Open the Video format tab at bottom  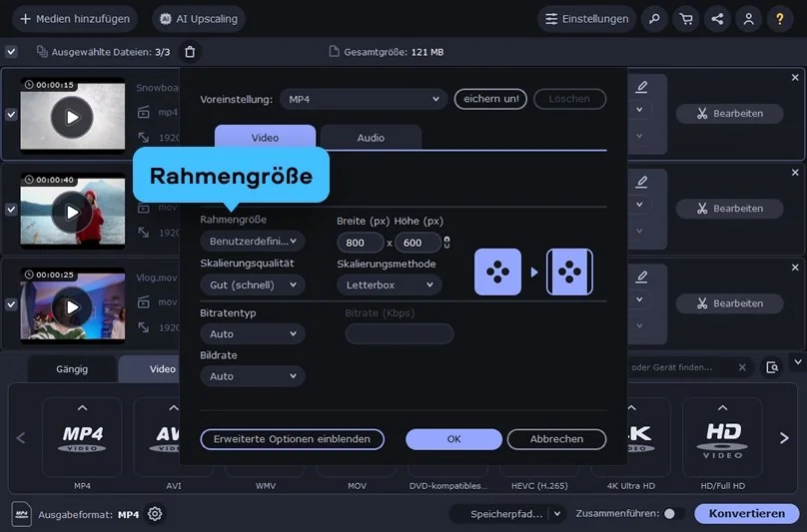pos(149,369)
